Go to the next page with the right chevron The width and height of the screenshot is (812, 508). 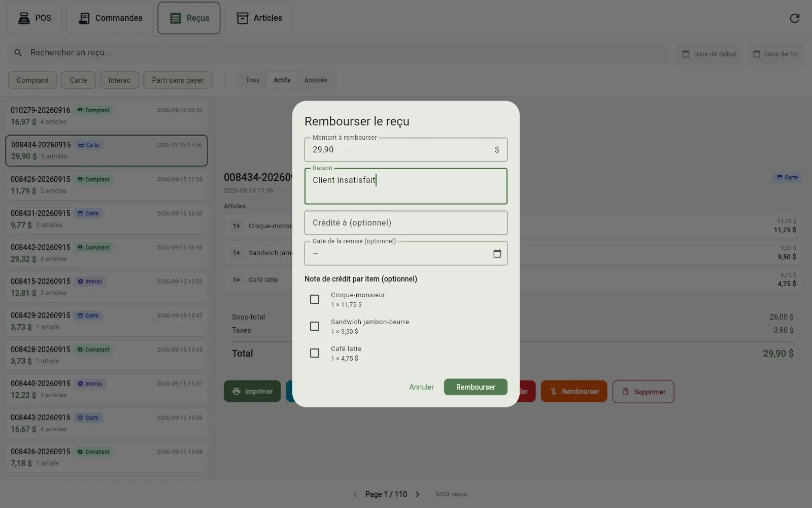[x=417, y=494]
